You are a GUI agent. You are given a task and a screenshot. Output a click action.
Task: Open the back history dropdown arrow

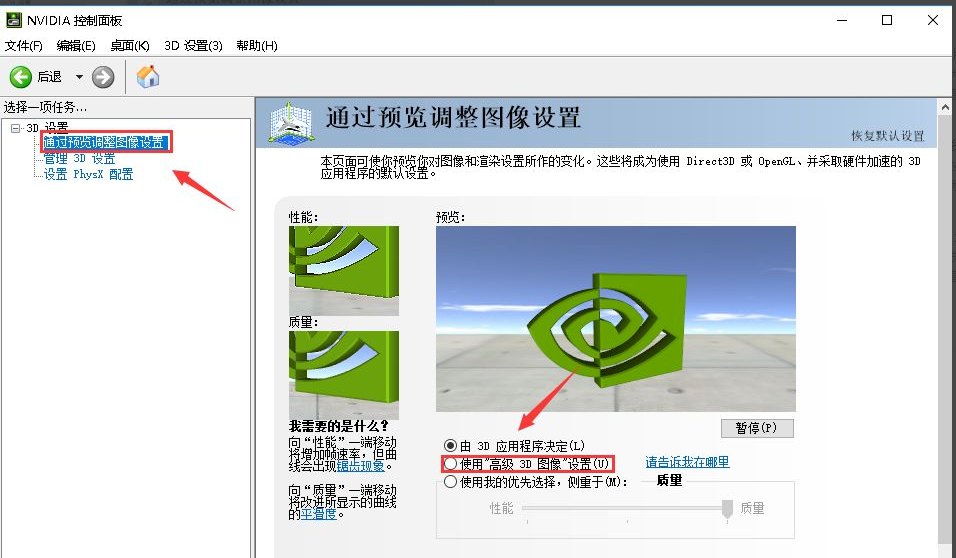[79, 77]
